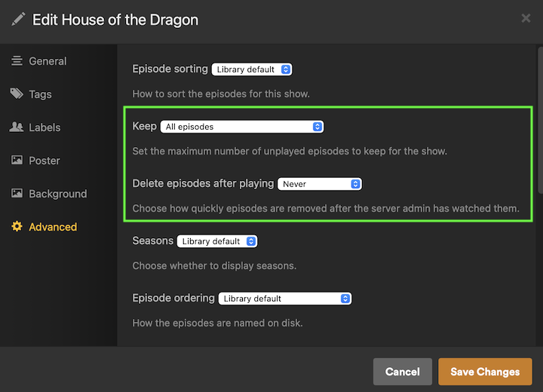Click the Poster image icon

pyautogui.click(x=17, y=161)
